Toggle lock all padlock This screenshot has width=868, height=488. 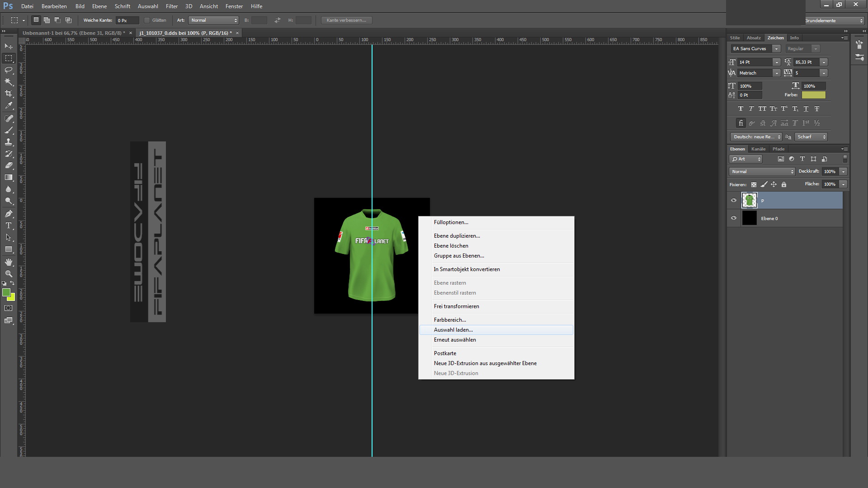[784, 184]
